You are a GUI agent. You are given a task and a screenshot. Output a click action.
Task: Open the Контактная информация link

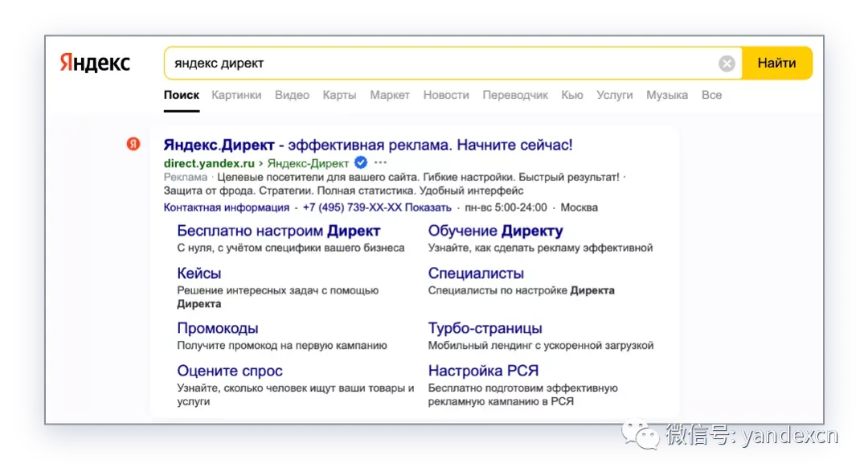coord(226,207)
